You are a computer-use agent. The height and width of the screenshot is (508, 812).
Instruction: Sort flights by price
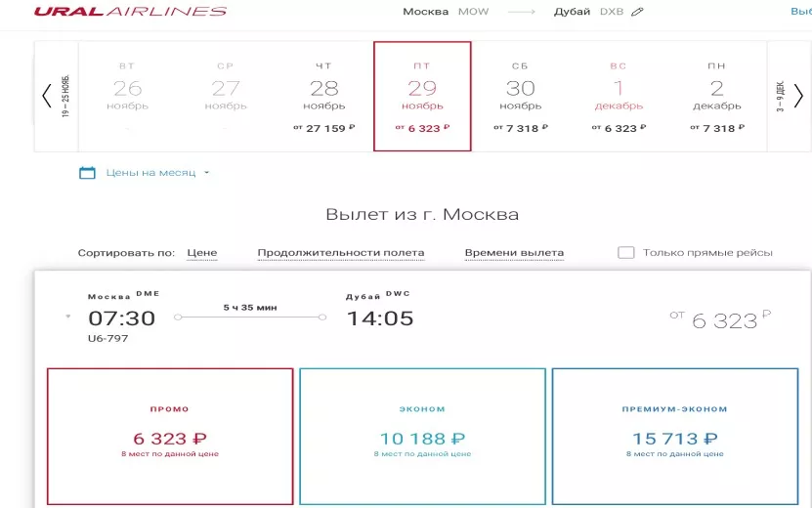(201, 253)
